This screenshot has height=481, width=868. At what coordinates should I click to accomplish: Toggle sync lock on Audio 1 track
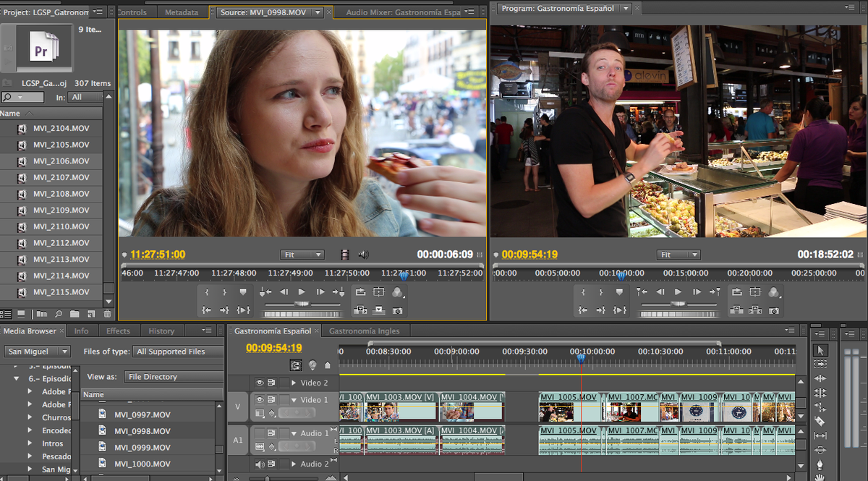(x=272, y=433)
